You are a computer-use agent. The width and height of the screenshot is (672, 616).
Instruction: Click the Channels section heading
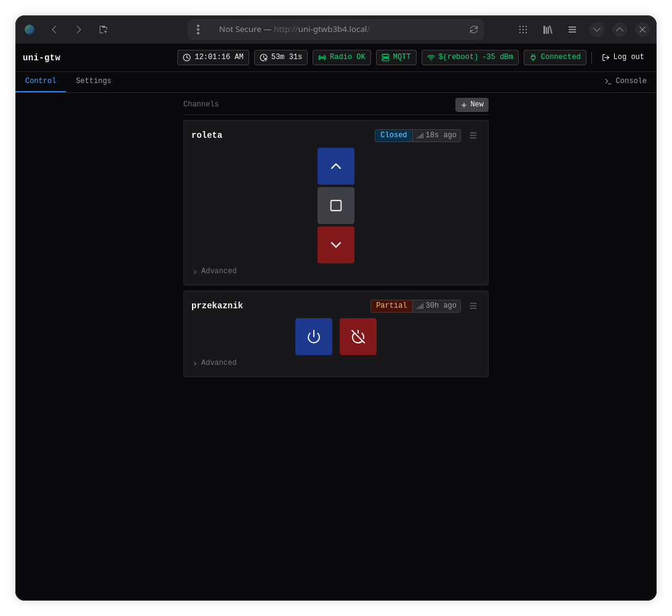201,104
